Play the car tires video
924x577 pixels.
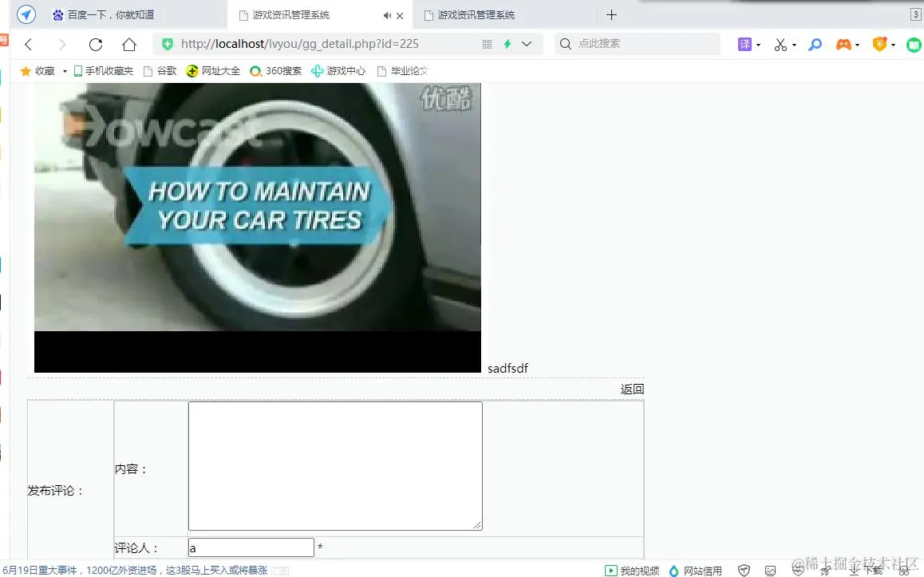click(258, 227)
